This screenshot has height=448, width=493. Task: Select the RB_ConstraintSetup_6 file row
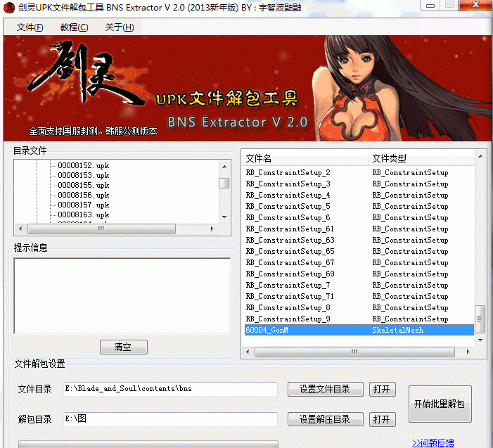(359, 217)
